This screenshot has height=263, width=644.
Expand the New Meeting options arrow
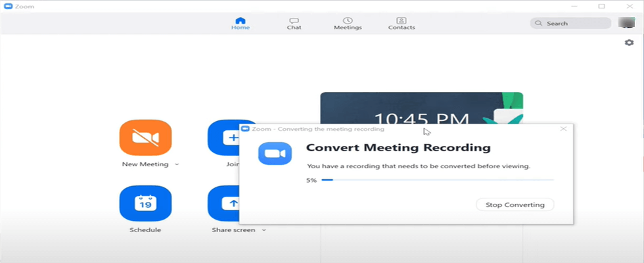tap(177, 164)
